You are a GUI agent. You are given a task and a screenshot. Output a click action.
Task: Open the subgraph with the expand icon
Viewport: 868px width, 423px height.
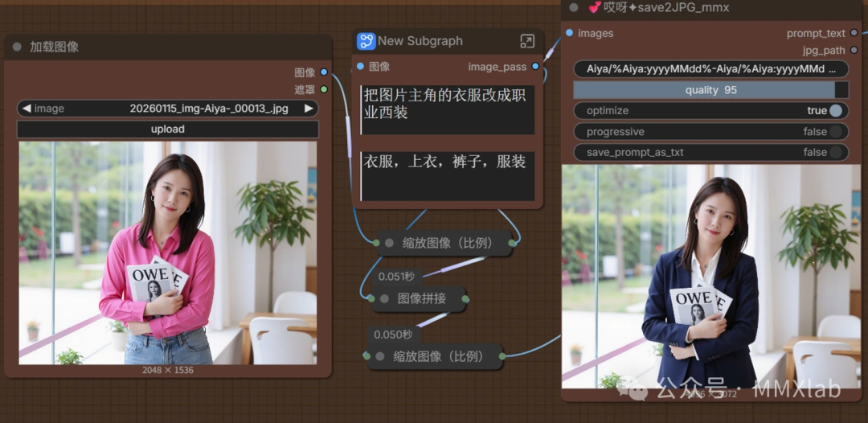[527, 41]
